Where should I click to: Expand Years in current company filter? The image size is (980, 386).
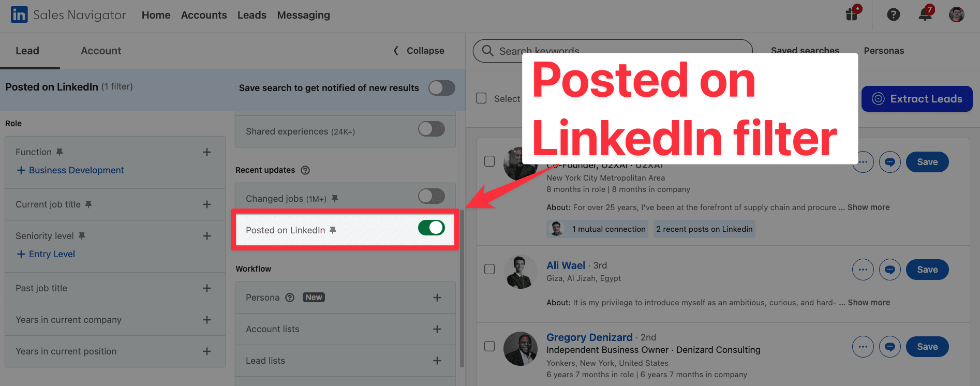click(207, 320)
